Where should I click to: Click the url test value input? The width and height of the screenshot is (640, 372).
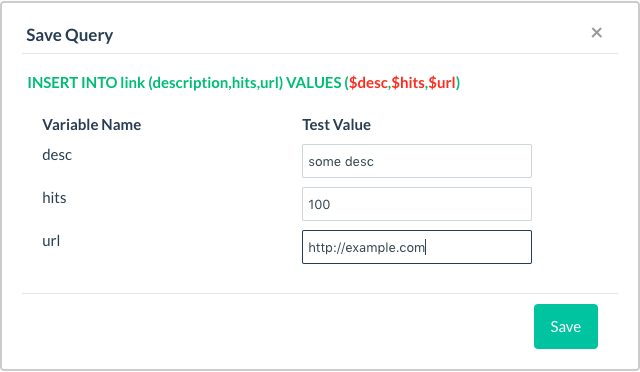point(417,247)
